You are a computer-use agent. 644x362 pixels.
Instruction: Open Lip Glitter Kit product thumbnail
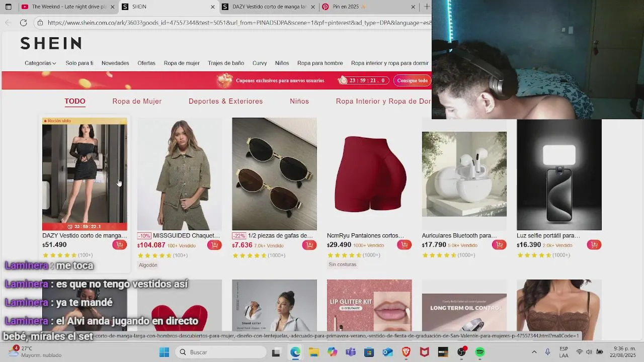(369, 305)
